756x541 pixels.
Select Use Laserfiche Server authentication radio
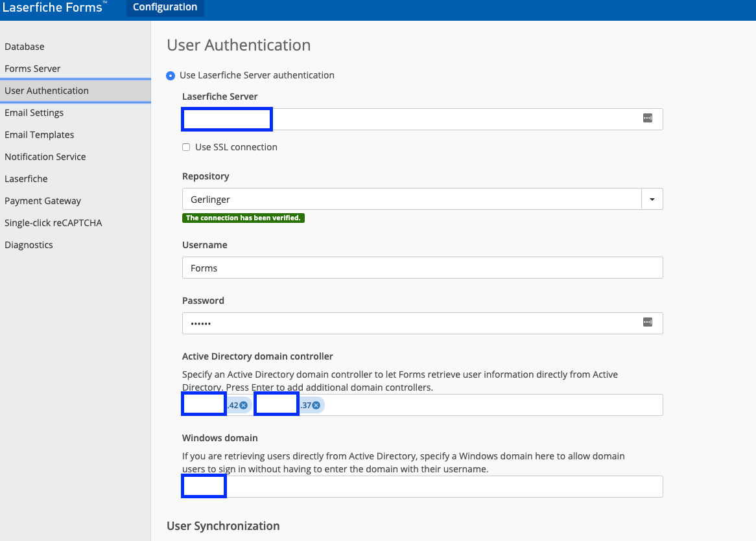[x=171, y=76]
